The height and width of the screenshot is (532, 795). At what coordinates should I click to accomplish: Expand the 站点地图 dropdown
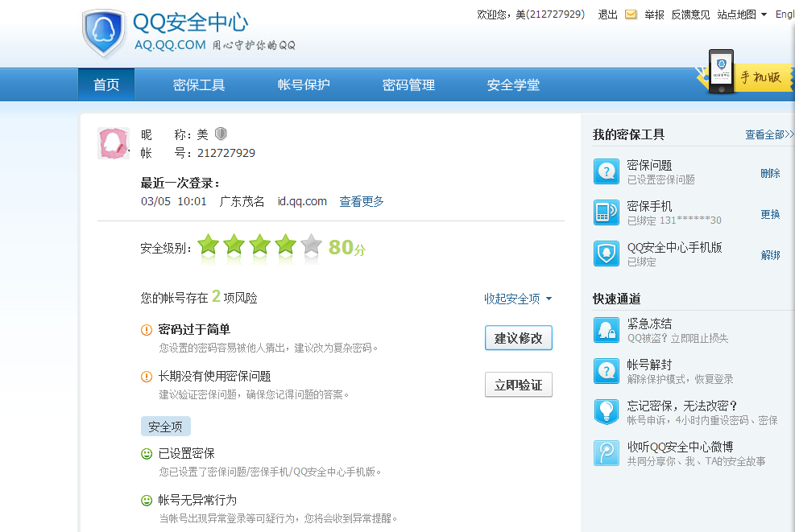[742, 14]
